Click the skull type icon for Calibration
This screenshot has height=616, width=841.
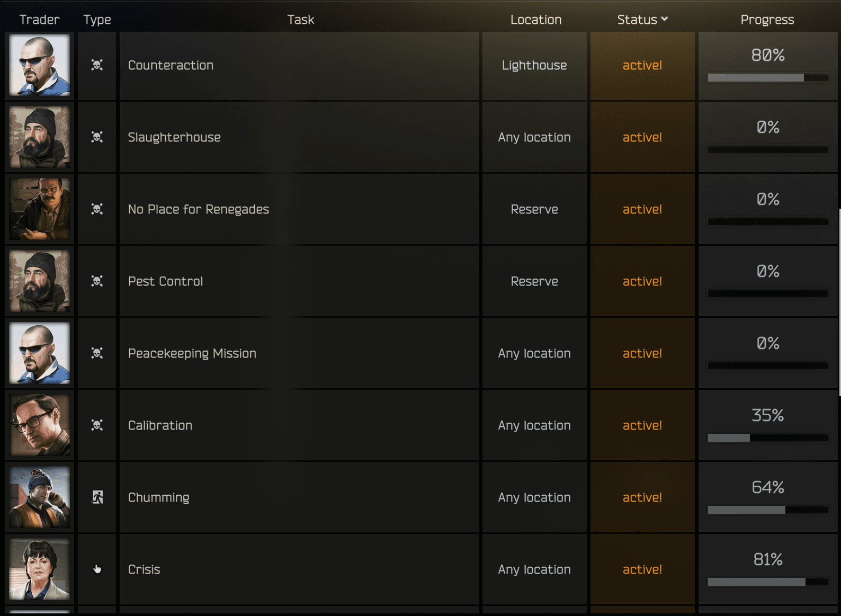[97, 425]
